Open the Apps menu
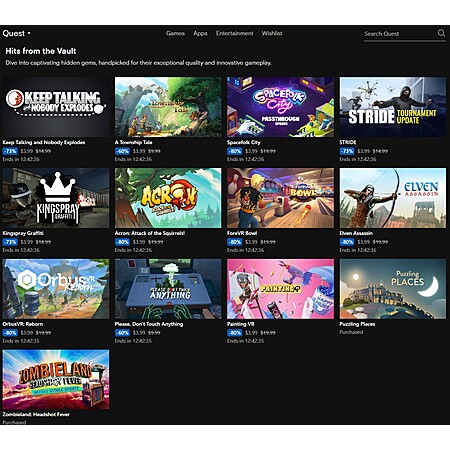450x450 pixels. pos(200,33)
